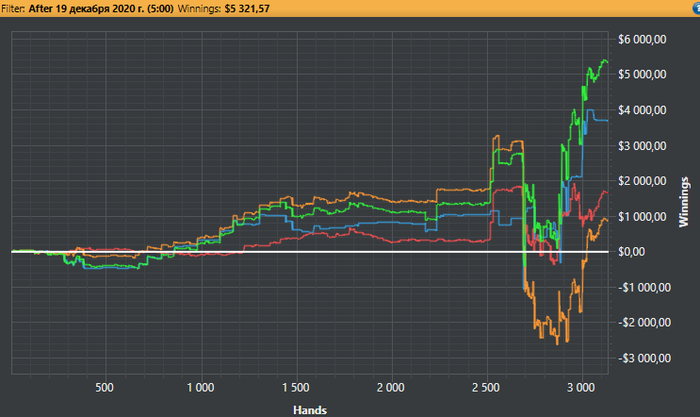The width and height of the screenshot is (700, 417).
Task: Click the '$2 000,00' axis label
Action: (642, 181)
